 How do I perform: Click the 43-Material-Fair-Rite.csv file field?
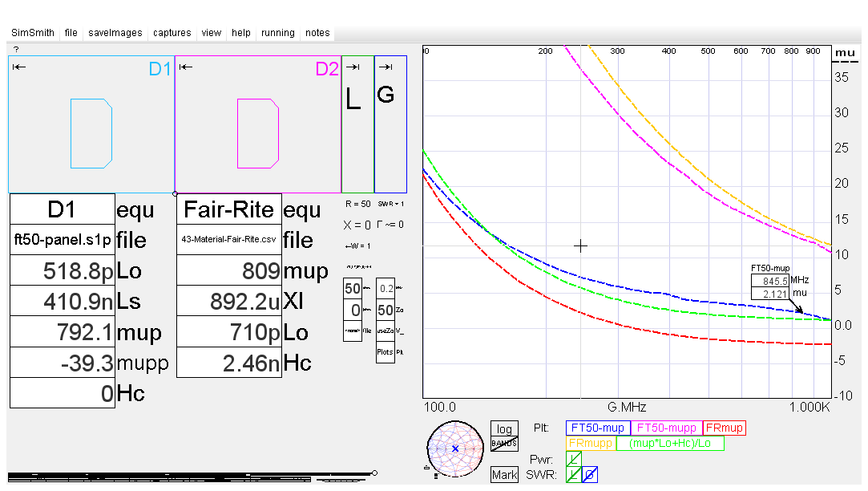pos(229,240)
